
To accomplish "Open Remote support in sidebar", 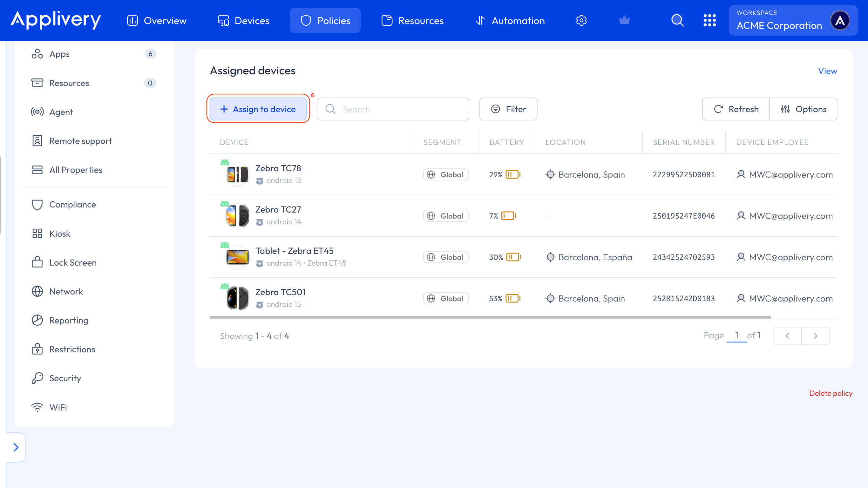I will [x=80, y=141].
